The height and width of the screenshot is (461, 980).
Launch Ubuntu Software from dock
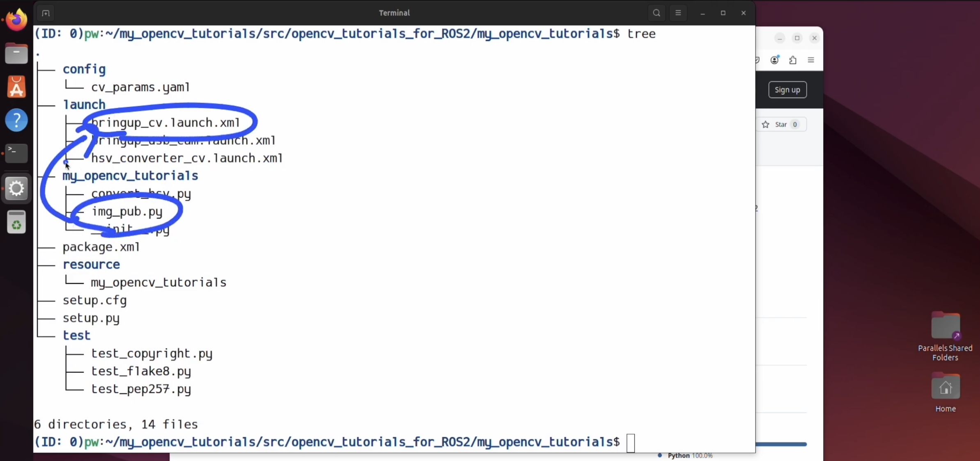click(x=16, y=87)
